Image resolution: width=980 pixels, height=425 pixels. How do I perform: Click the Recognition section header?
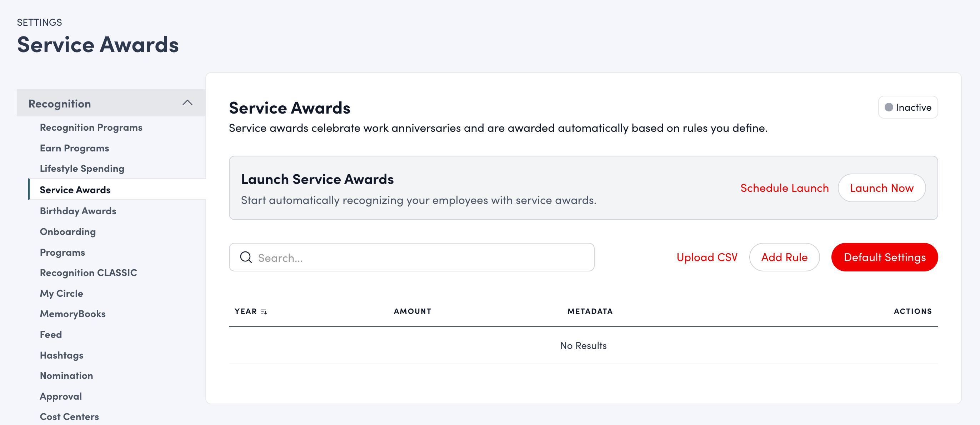click(60, 104)
